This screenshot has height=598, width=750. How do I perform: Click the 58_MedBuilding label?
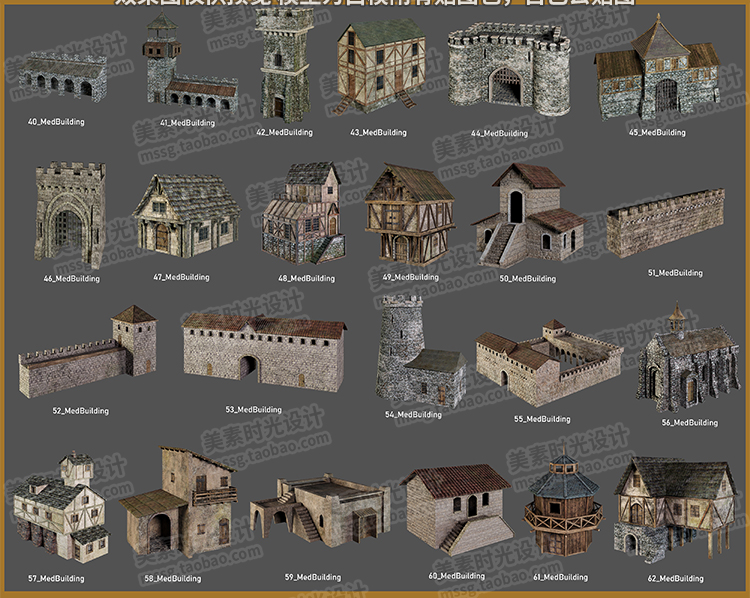click(x=173, y=578)
